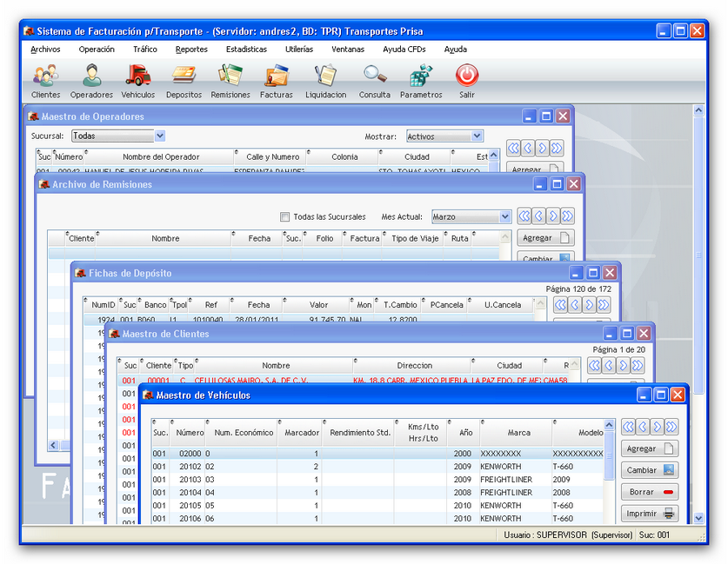Open the Estadísticas menu
The image size is (728, 564).
click(246, 50)
